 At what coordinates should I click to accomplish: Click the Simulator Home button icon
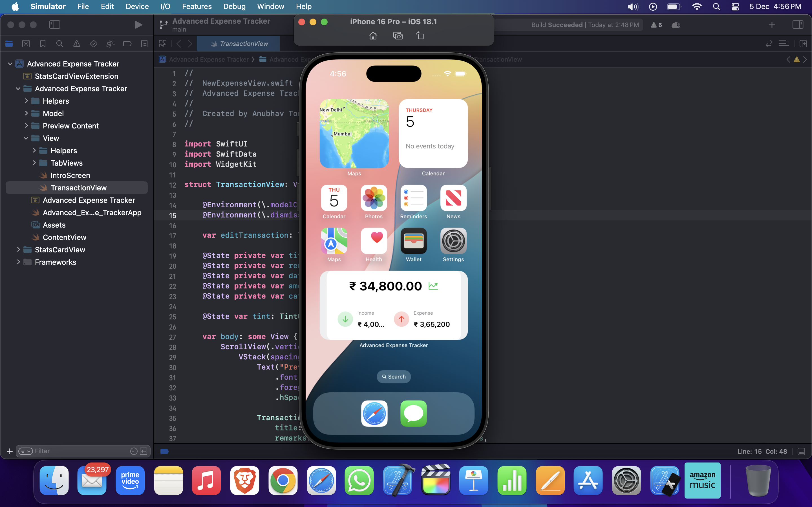pyautogui.click(x=373, y=36)
